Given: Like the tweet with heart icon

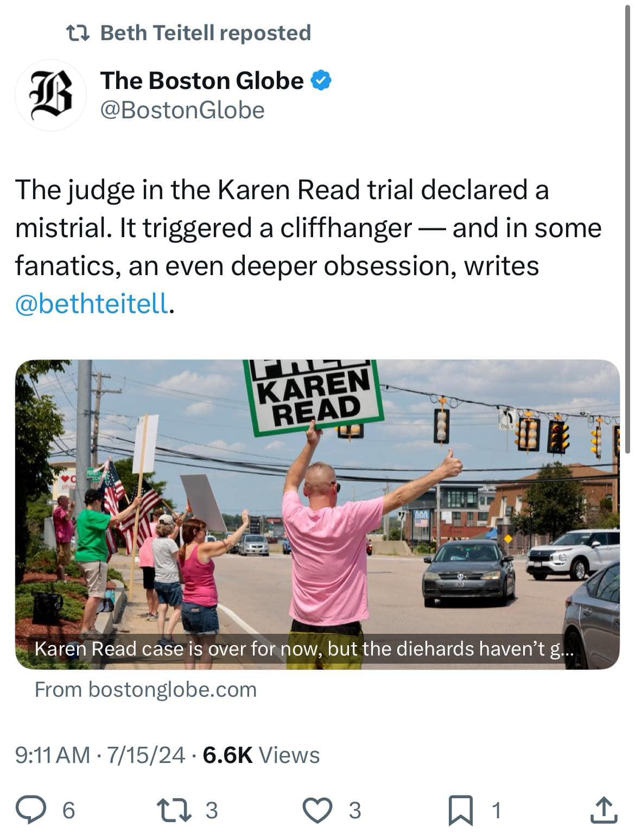Looking at the screenshot, I should (317, 810).
